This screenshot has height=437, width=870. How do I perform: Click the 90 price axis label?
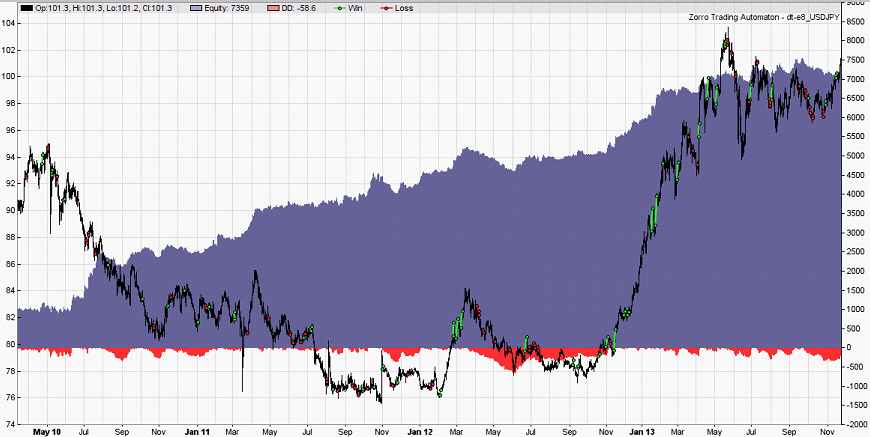pos(9,211)
